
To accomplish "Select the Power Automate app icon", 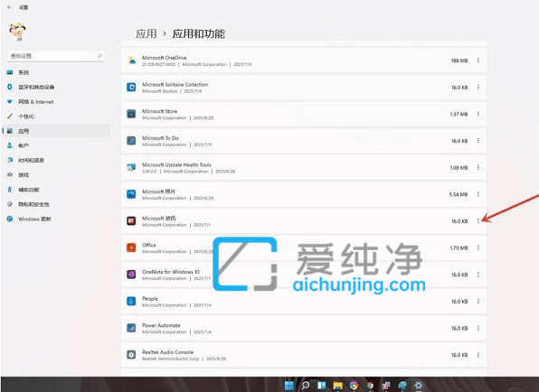I will (131, 328).
